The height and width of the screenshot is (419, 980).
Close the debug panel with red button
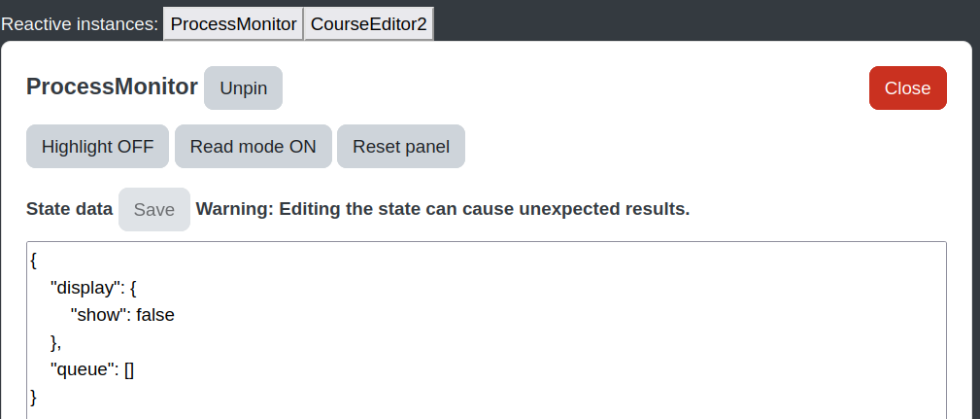coord(907,88)
